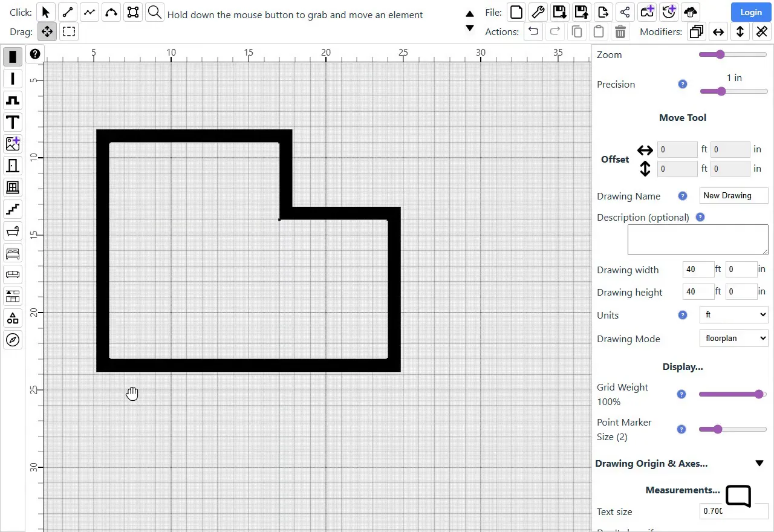Click the export file icon
The height and width of the screenshot is (532, 774).
coord(603,12)
